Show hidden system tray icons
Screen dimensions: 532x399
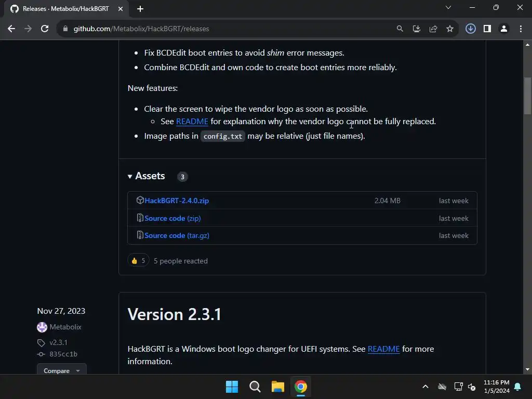(x=425, y=387)
